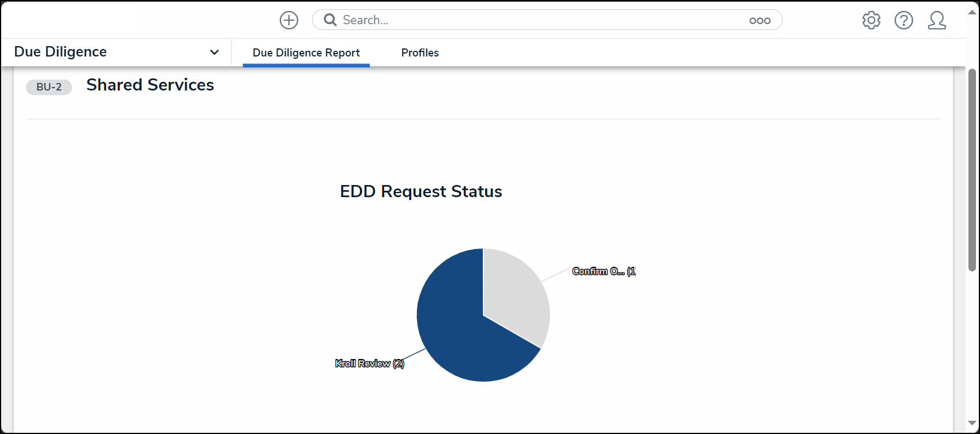Viewport: 980px width, 434px height.
Task: Click the BU-2 identifier badge
Action: [49, 87]
